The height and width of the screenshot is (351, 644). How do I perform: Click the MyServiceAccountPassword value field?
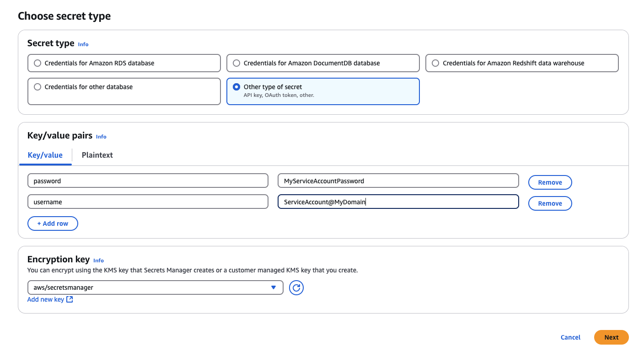point(398,181)
